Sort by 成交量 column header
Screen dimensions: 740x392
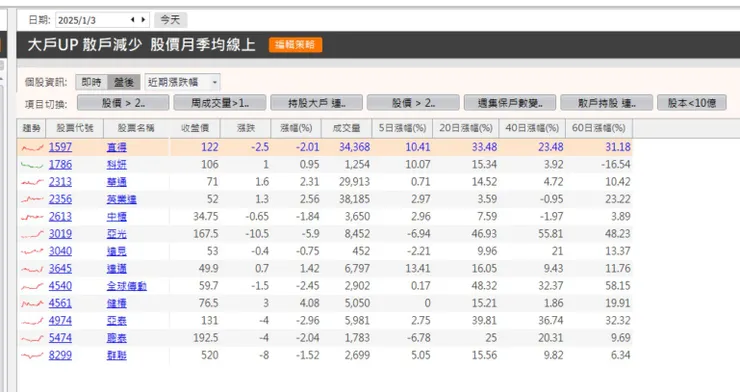tap(346, 128)
